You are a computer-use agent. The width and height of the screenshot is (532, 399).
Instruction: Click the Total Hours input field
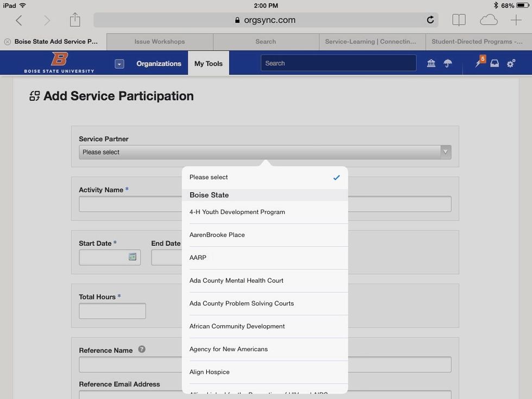point(112,311)
